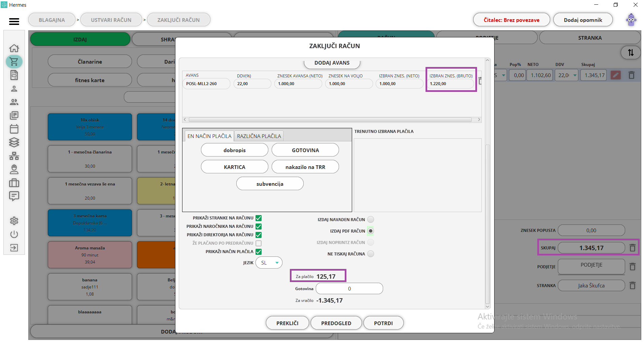Image resolution: width=644 pixels, height=345 pixels.
Task: Open the IZDAJ tab
Action: point(80,39)
